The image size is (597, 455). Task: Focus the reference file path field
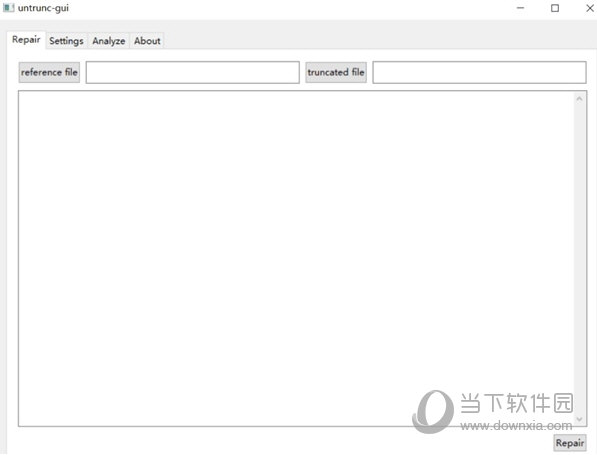[193, 72]
